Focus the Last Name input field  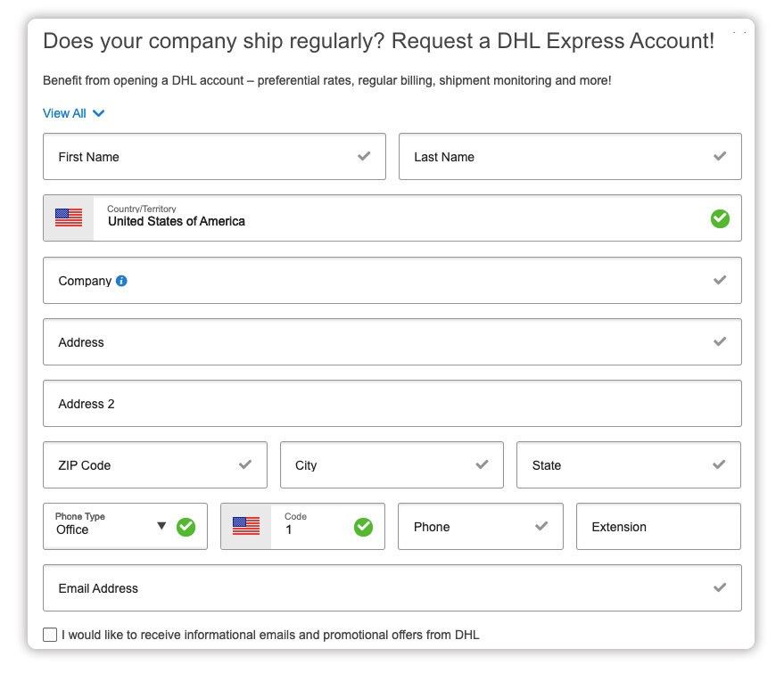pos(570,156)
